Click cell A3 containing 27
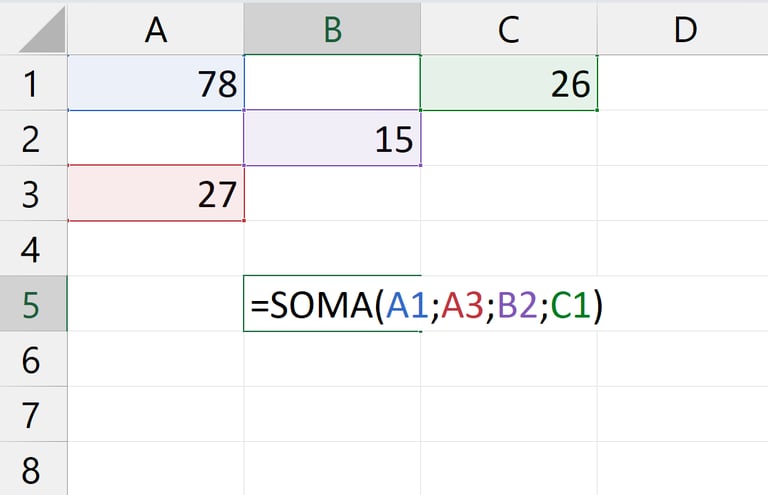 [156, 194]
